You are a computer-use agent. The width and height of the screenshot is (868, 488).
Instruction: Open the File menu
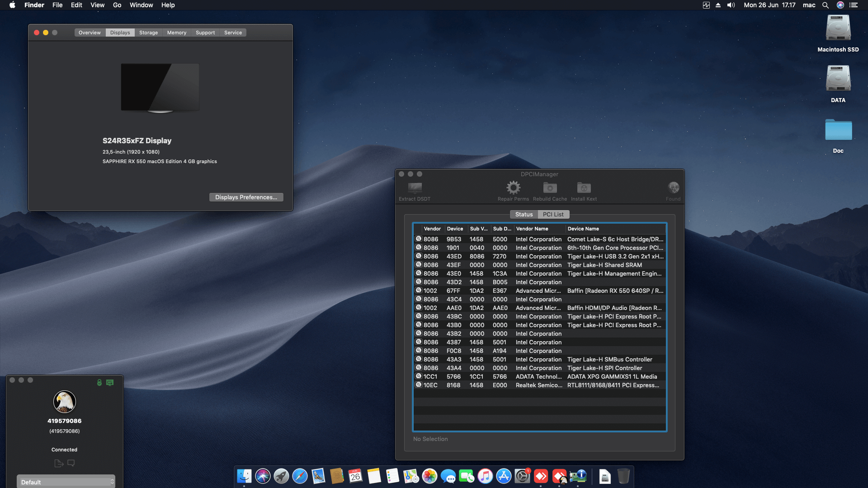pyautogui.click(x=57, y=5)
